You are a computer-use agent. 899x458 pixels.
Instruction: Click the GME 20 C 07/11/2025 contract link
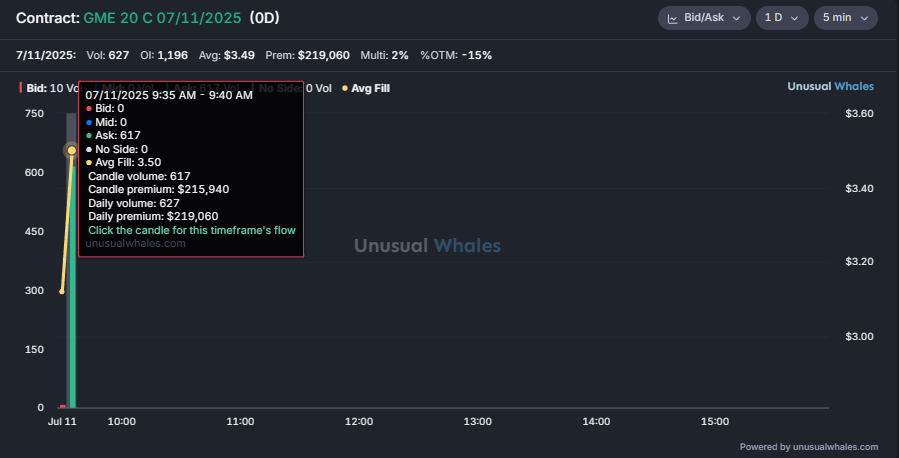pyautogui.click(x=162, y=18)
